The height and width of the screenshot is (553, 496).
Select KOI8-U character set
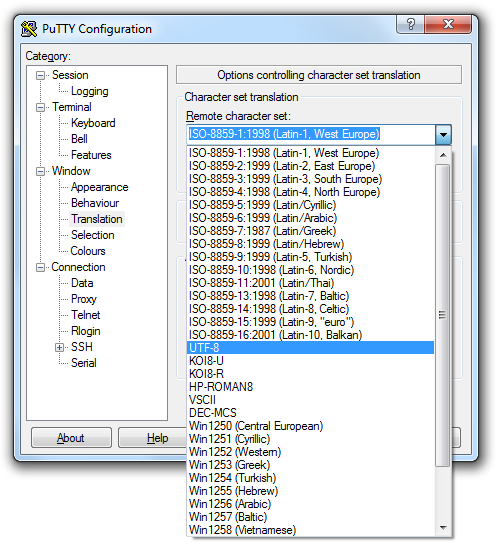point(310,361)
